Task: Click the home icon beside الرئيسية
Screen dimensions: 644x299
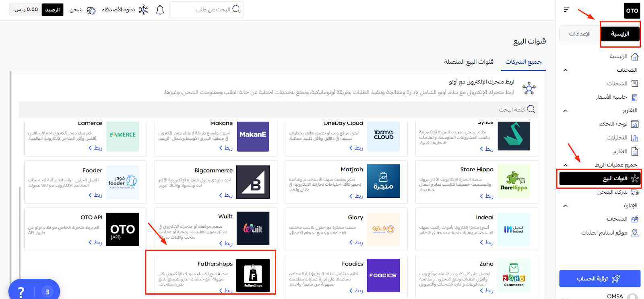Action: click(x=635, y=56)
